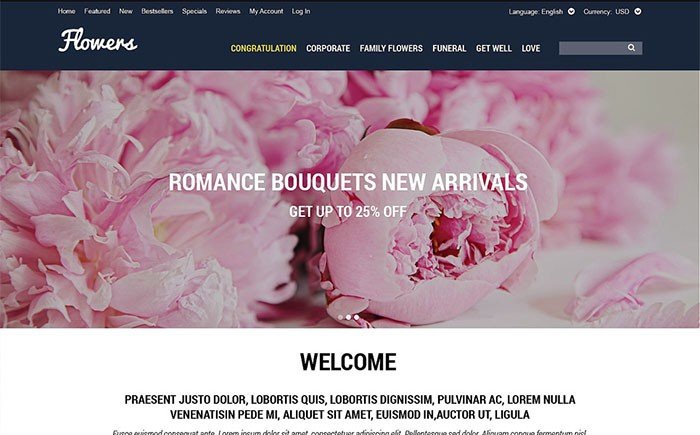Viewport: 700px width, 435px height.
Task: Open the Get Well category
Action: pyautogui.click(x=494, y=48)
